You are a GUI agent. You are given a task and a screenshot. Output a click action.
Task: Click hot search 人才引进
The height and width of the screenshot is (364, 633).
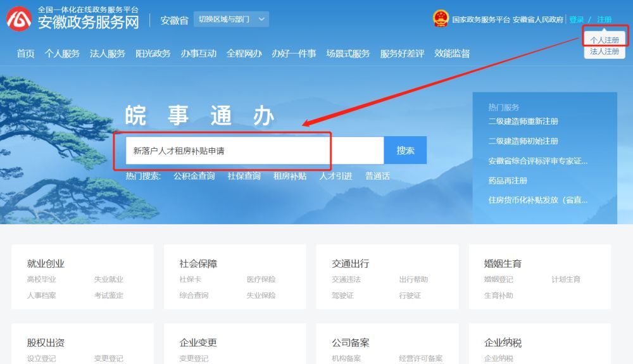(336, 176)
